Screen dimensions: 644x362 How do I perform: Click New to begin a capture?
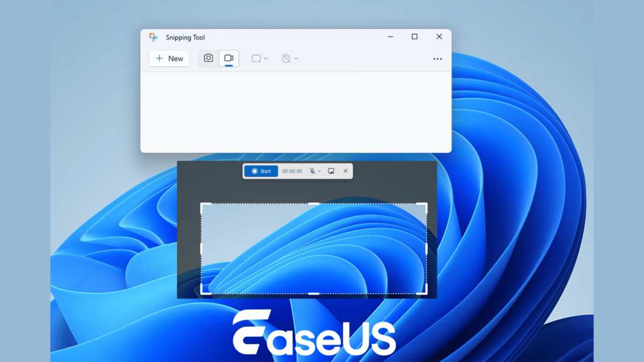[x=169, y=58]
